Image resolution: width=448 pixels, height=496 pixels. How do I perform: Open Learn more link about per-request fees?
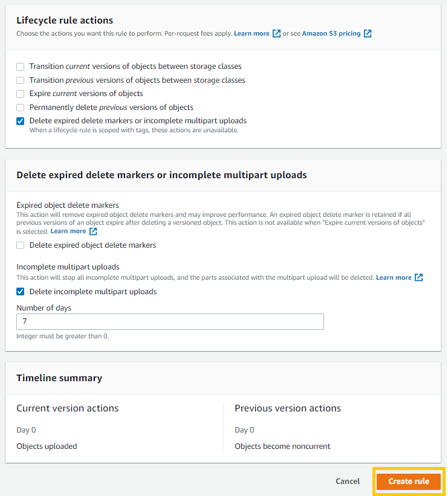[x=252, y=34]
